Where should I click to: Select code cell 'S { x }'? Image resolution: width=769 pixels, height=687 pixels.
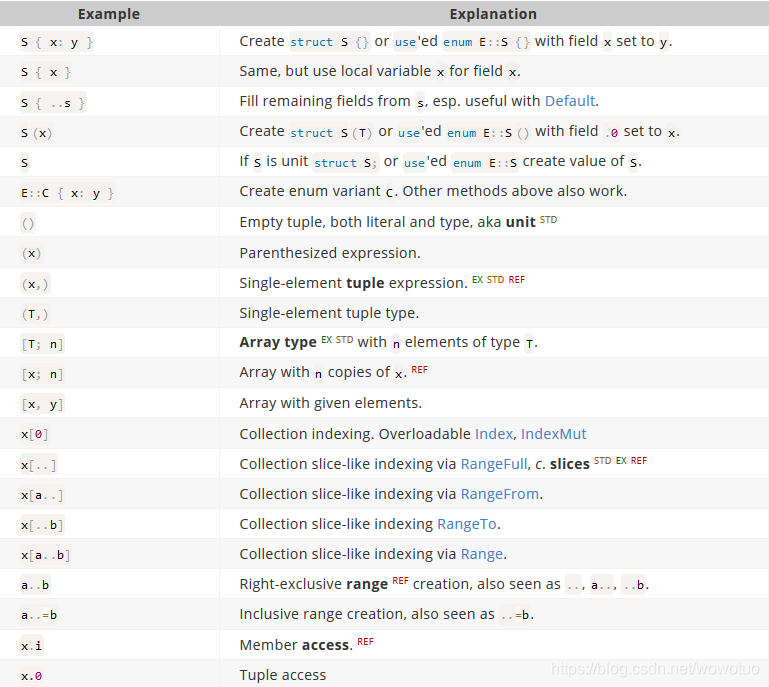click(x=46, y=73)
